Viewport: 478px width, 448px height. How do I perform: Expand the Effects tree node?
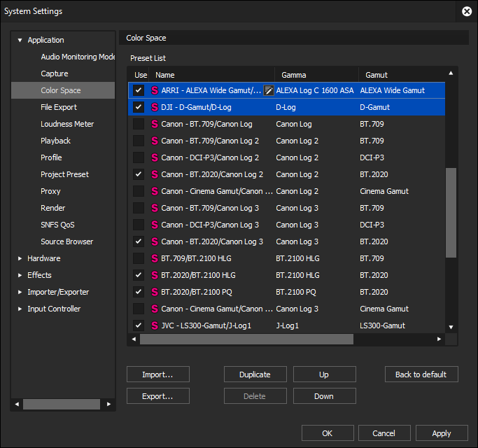pyautogui.click(x=20, y=275)
